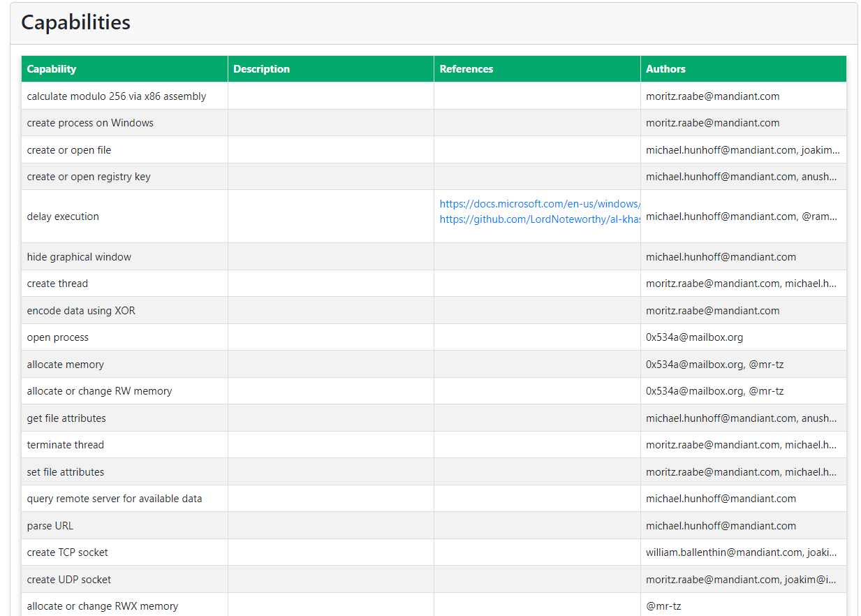Select the 'create process on Windows' capability
This screenshot has width=861, height=616.
[x=90, y=123]
